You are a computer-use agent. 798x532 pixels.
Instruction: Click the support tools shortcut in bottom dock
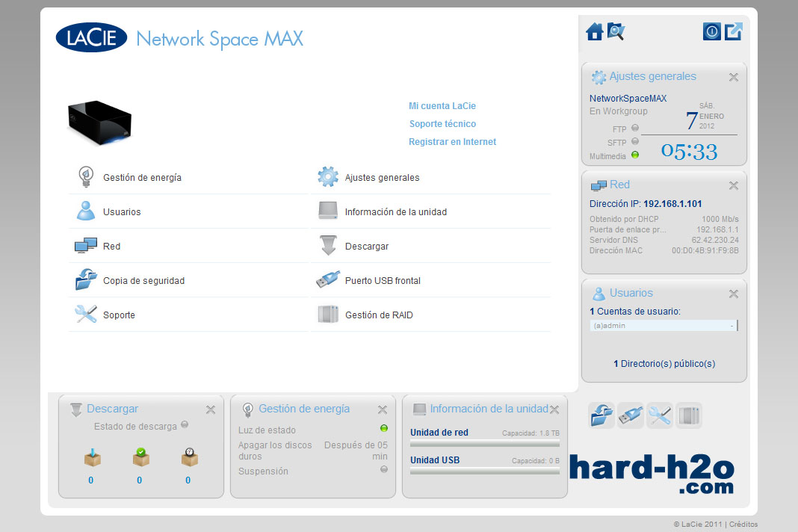[x=660, y=415]
